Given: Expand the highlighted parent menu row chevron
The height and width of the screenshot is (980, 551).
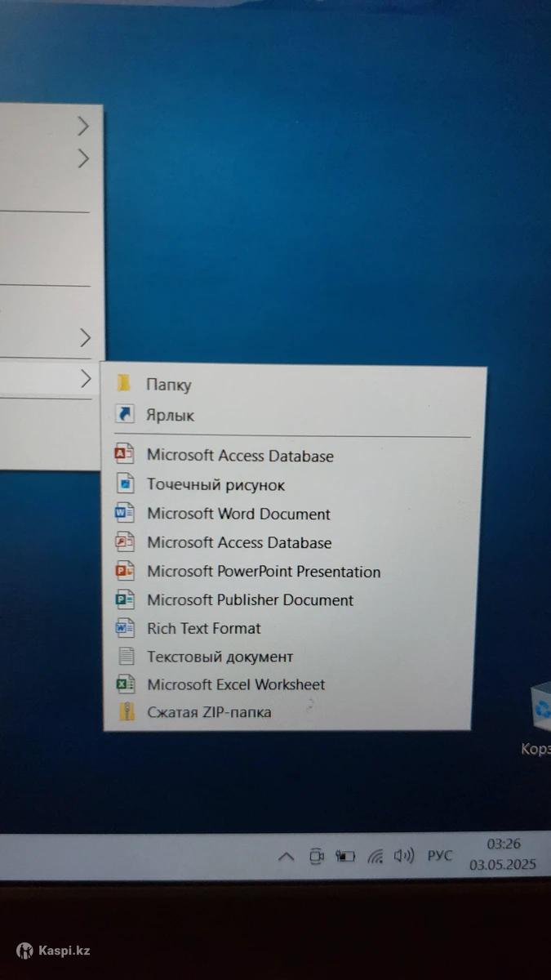Looking at the screenshot, I should [x=84, y=378].
